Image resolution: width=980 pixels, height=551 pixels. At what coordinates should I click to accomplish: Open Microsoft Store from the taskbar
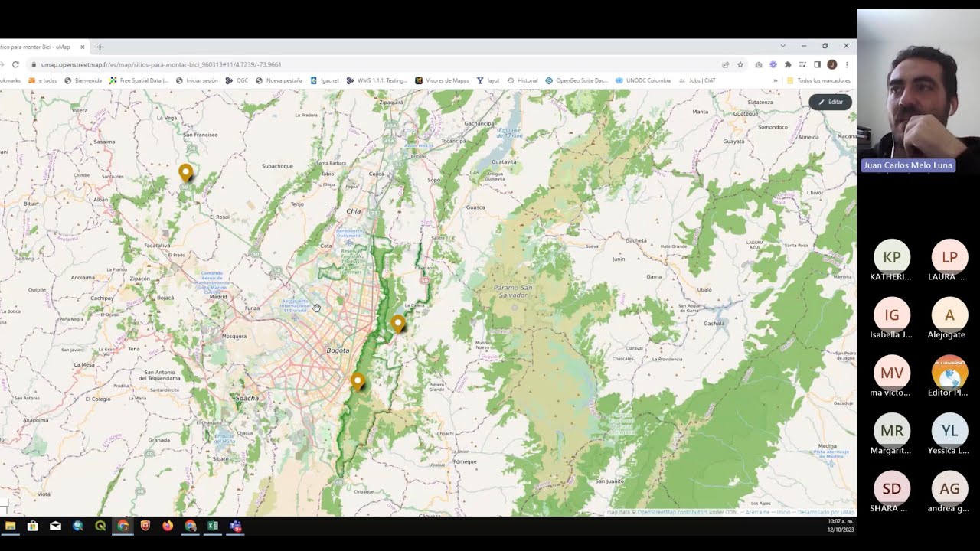(33, 526)
